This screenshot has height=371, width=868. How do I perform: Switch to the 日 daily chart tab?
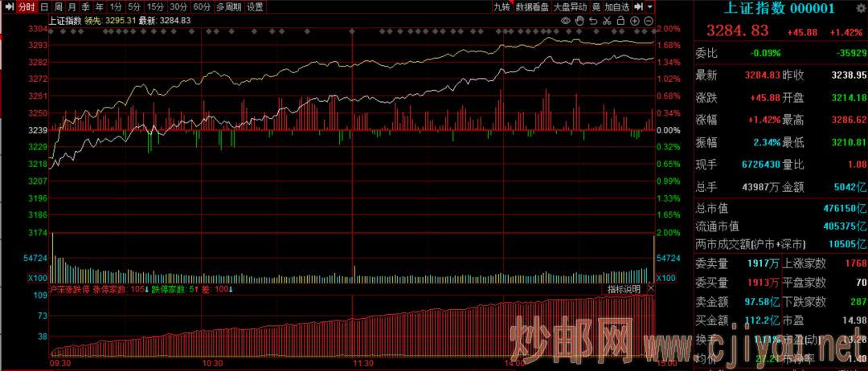(x=44, y=6)
